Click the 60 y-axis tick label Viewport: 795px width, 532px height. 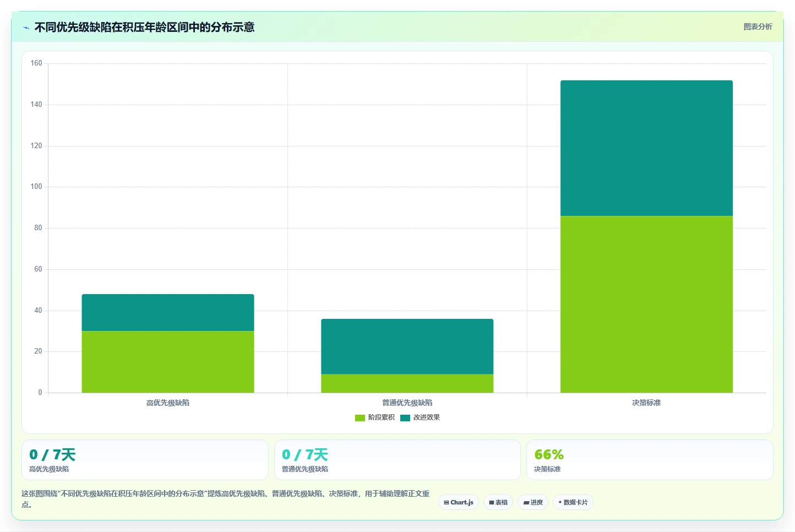tap(38, 269)
